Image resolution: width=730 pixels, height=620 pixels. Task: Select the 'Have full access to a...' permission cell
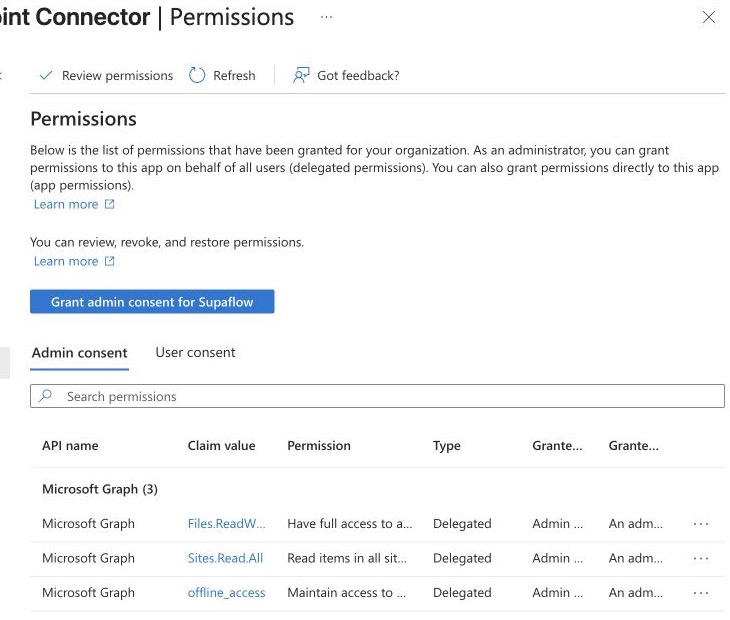pos(350,524)
